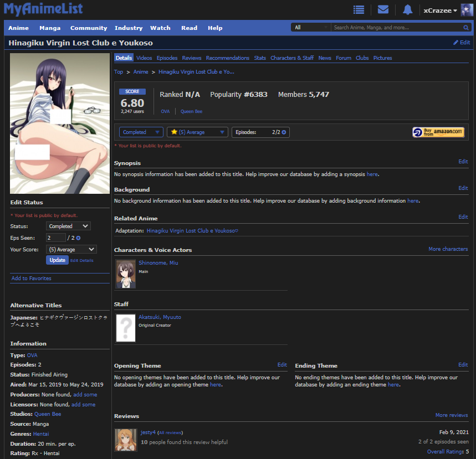Click Anime breadcrumb link

click(x=141, y=72)
